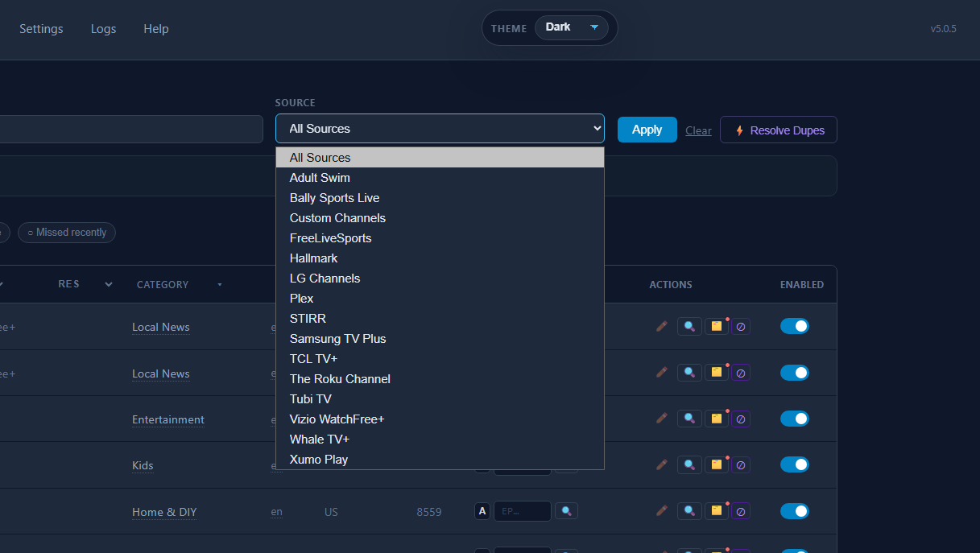
Task: Open magnifier search in first Local News row
Action: click(x=689, y=326)
